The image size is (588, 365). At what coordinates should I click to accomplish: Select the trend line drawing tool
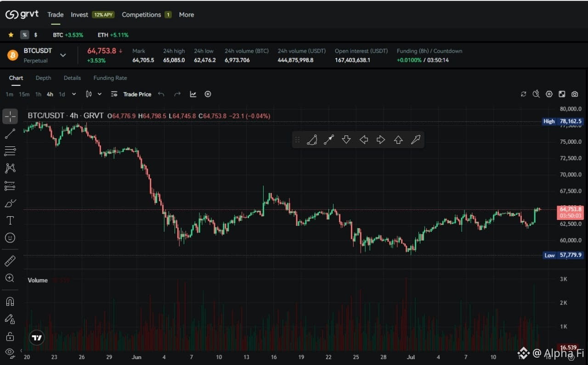coord(10,134)
